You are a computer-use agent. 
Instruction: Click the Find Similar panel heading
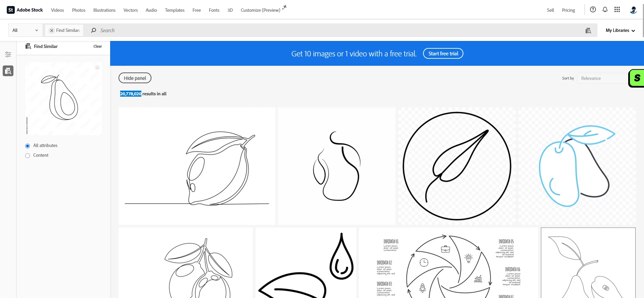[46, 46]
